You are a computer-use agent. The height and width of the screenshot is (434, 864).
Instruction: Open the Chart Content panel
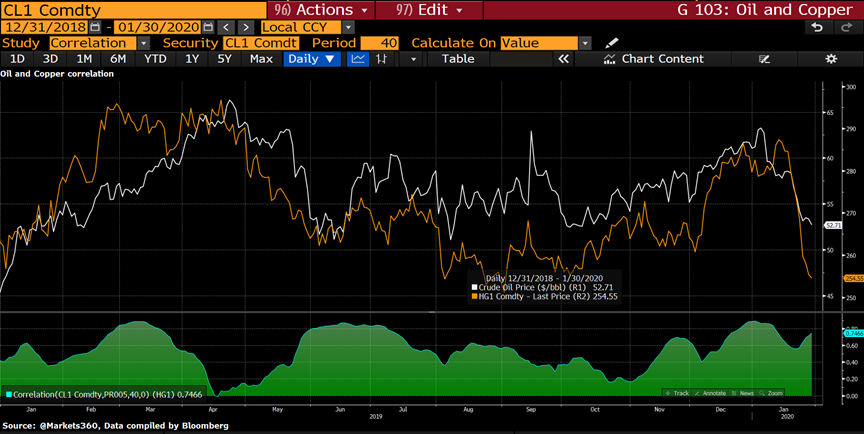(x=654, y=59)
